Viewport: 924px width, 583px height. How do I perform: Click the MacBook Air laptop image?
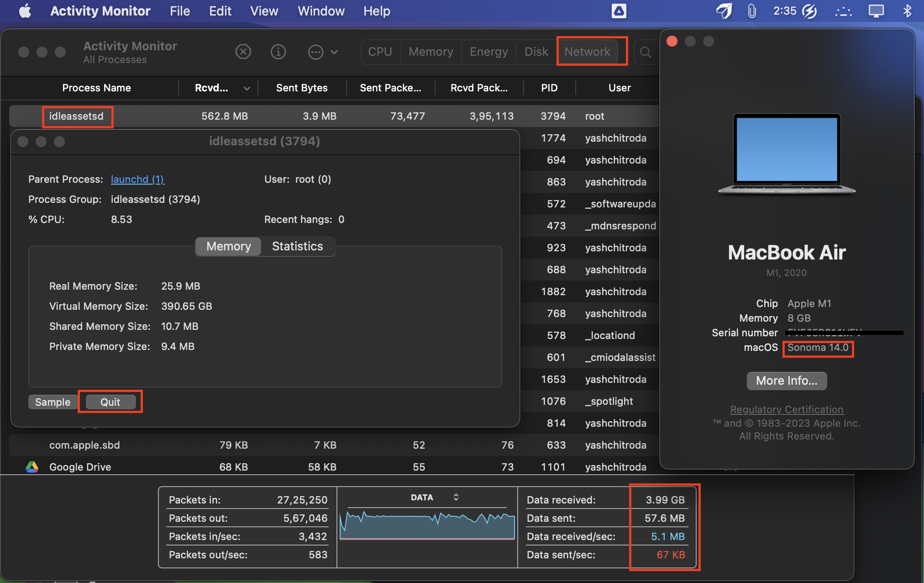point(787,154)
